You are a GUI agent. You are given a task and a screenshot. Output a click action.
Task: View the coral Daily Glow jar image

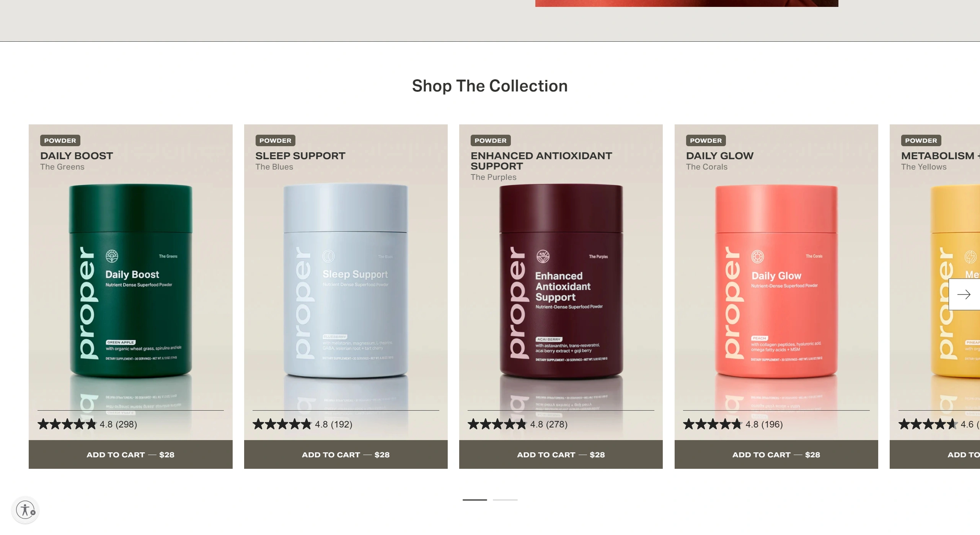click(776, 281)
